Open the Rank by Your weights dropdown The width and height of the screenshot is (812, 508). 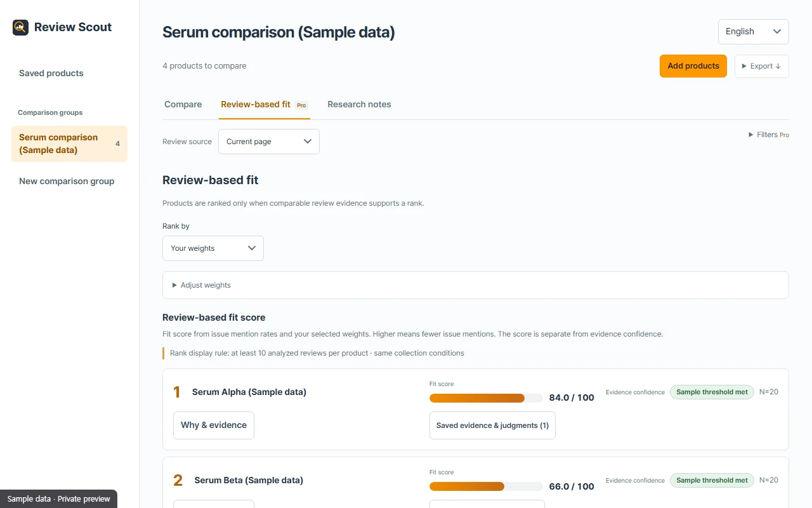coord(213,248)
